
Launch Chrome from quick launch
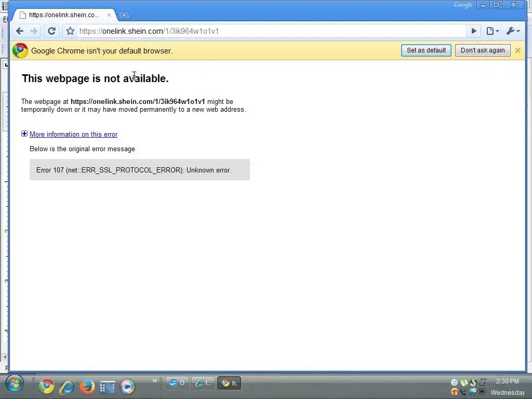pos(47,386)
